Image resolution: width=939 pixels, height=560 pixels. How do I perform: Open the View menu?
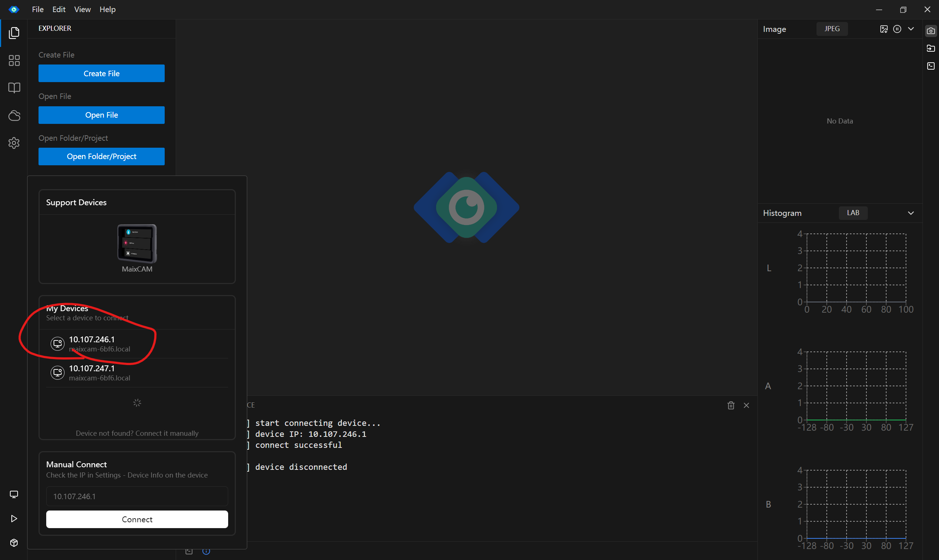(82, 10)
